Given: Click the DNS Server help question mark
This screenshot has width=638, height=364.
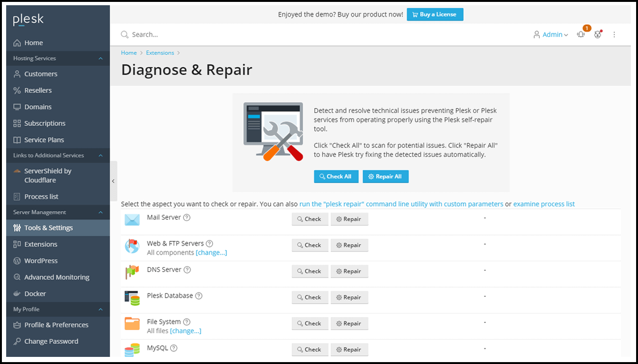Looking at the screenshot, I should 187,270.
